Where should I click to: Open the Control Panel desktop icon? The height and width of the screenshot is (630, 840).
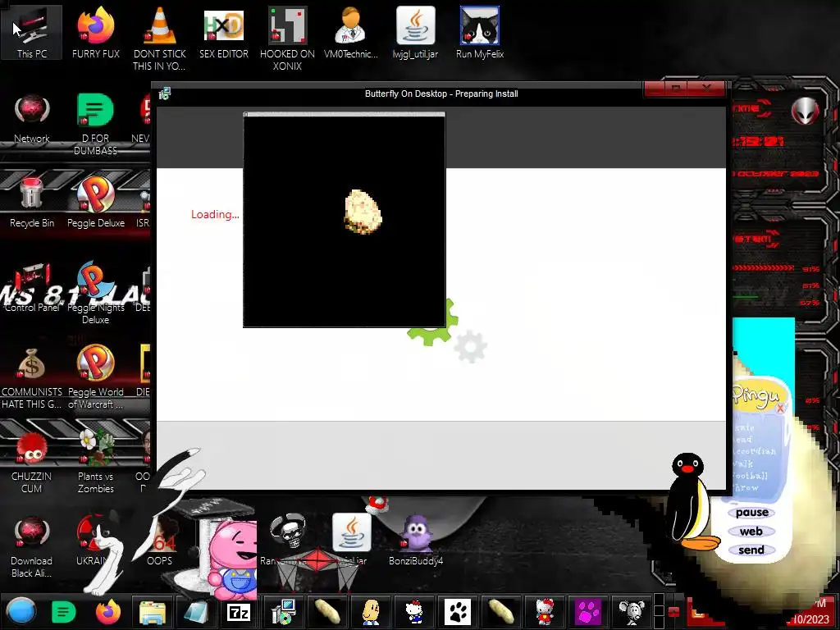point(32,287)
